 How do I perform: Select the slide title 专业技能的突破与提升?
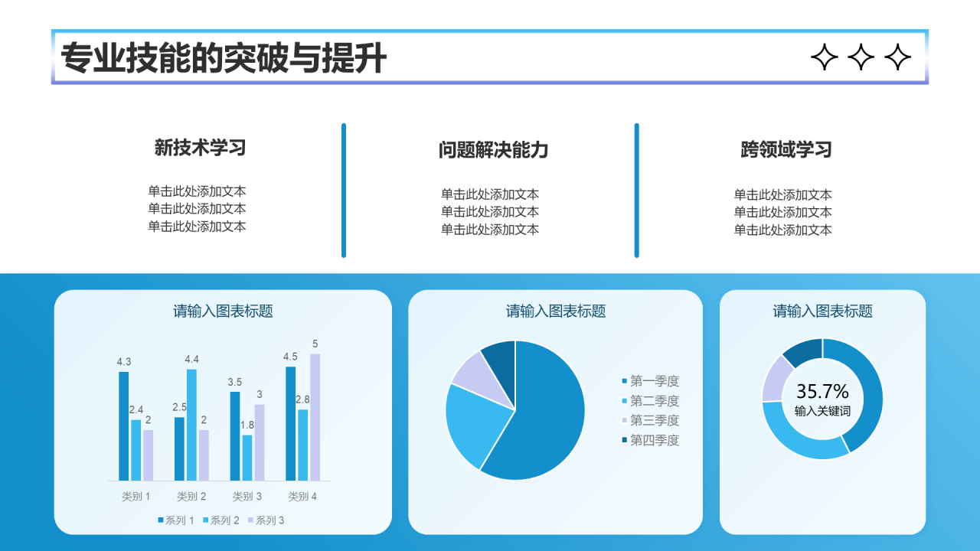[224, 58]
